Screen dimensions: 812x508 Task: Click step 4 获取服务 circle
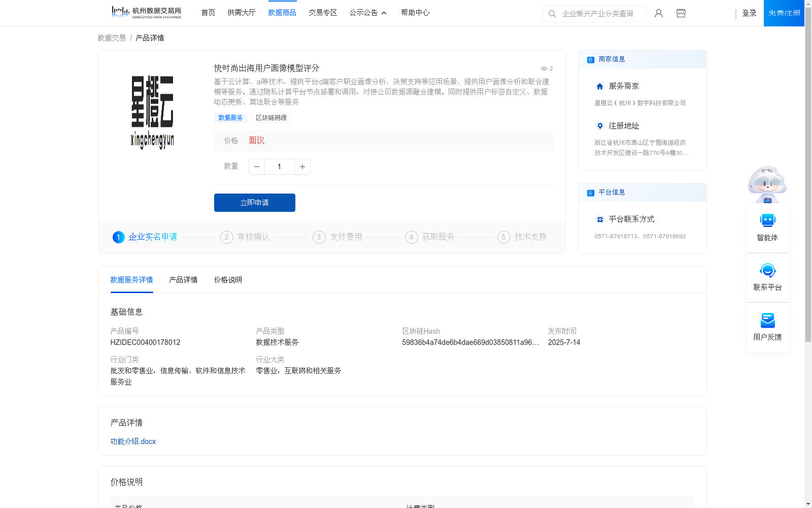coord(411,237)
